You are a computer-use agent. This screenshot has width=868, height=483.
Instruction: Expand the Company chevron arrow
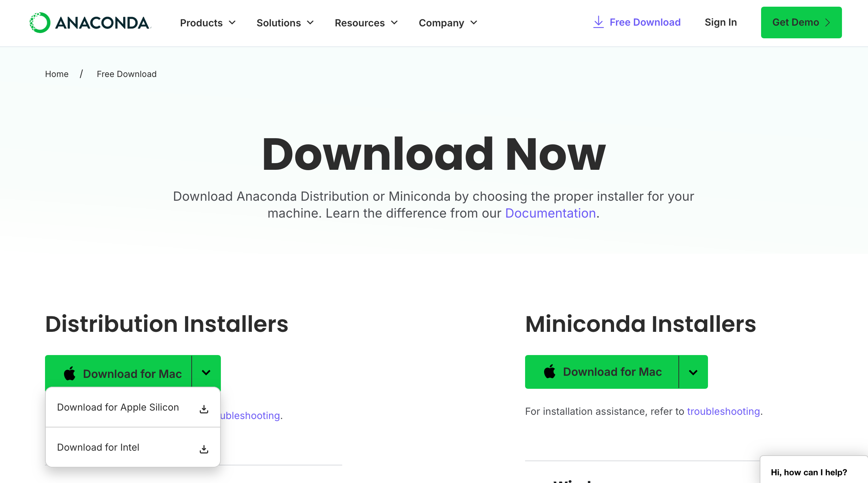point(474,23)
